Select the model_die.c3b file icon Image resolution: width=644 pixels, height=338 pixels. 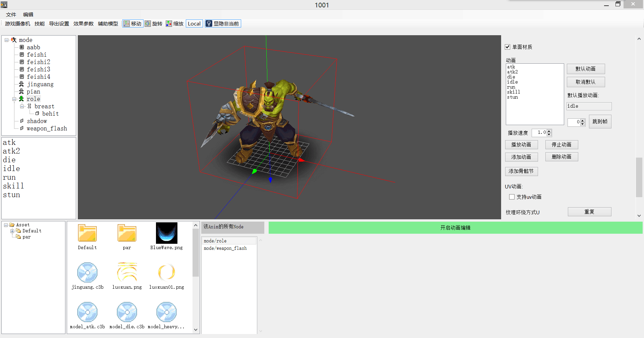tap(127, 312)
